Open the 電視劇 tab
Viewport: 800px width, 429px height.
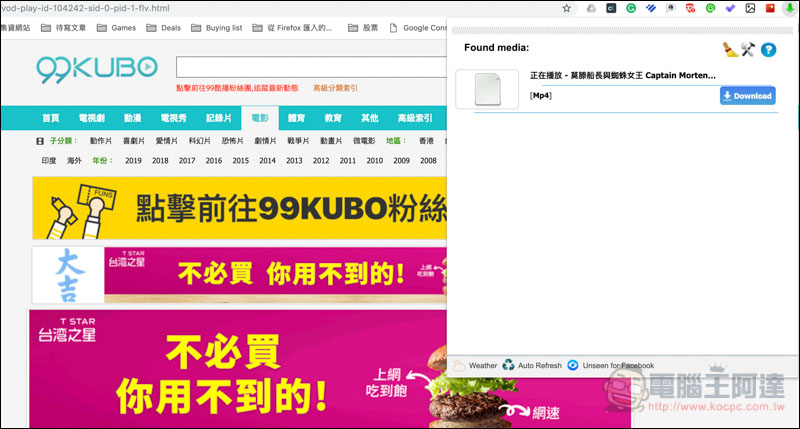point(91,118)
